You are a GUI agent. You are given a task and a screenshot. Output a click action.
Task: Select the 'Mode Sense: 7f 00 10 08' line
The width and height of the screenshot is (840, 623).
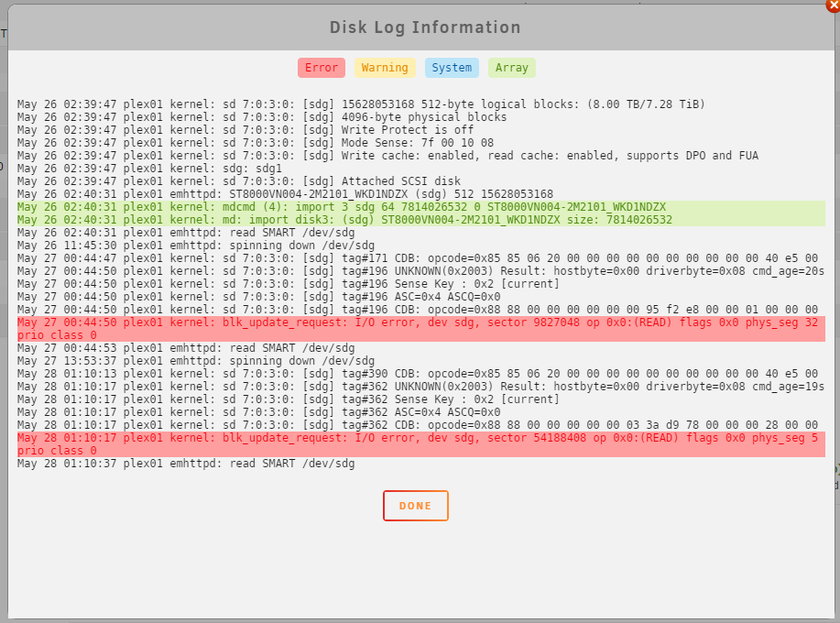click(x=256, y=143)
